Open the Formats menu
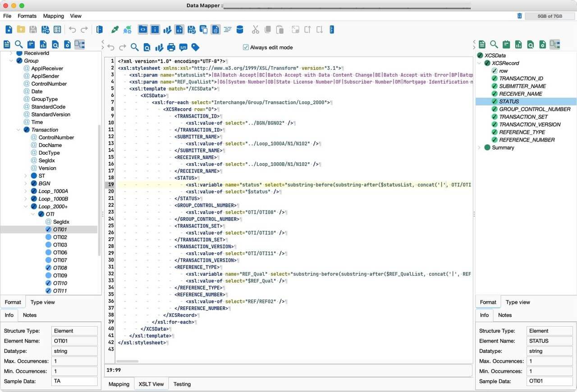Screen dimensions: 577x392 point(27,16)
